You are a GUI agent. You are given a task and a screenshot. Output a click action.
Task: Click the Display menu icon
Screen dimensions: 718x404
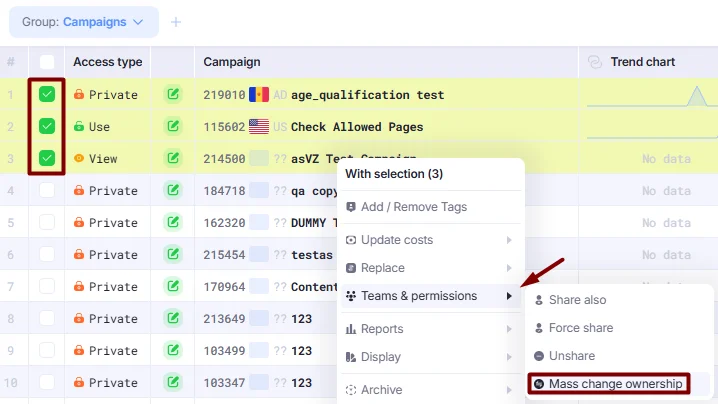[351, 357]
